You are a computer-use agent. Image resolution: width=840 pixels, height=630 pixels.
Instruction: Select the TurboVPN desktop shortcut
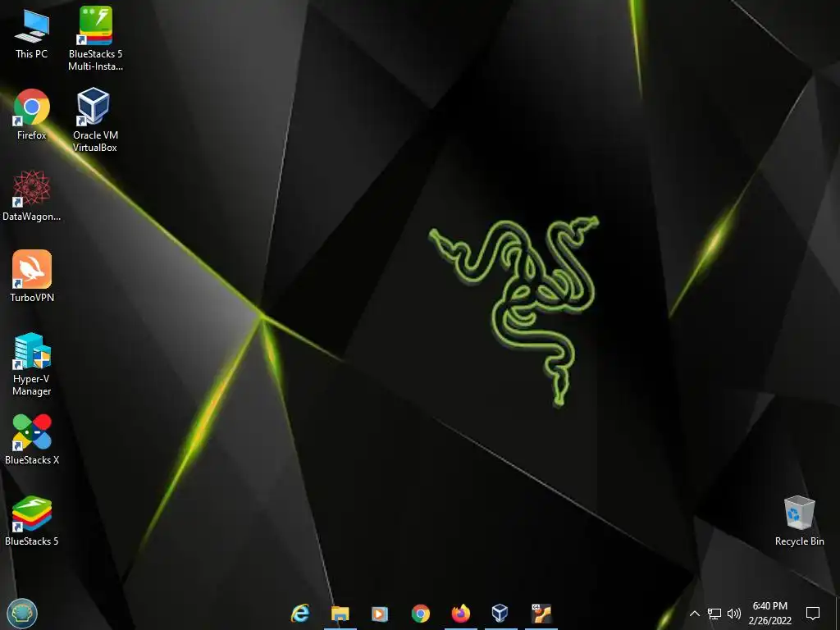[x=32, y=276]
